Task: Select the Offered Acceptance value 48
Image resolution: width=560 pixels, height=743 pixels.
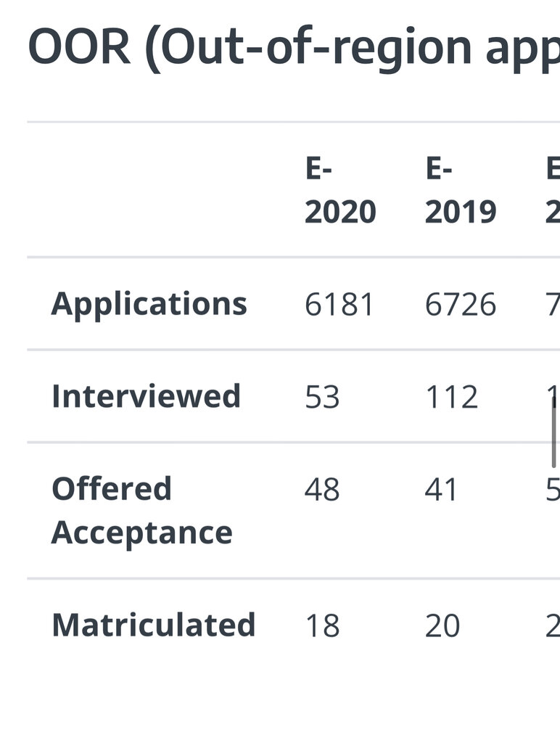Action: click(322, 490)
